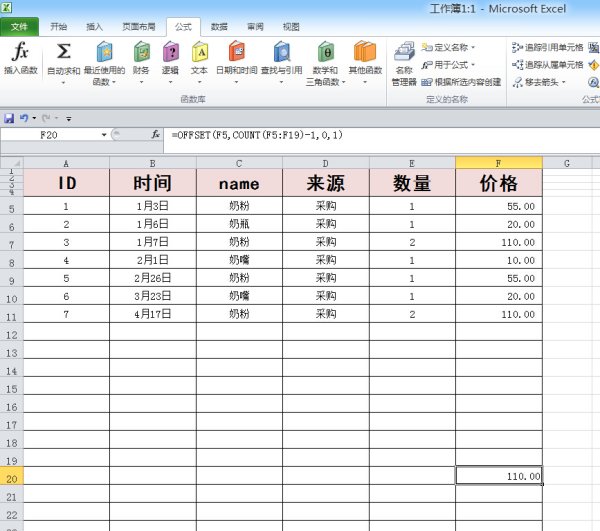Expand the Use in Formula (用于公式) dropdown
The height and width of the screenshot is (531, 600).
[x=467, y=64]
